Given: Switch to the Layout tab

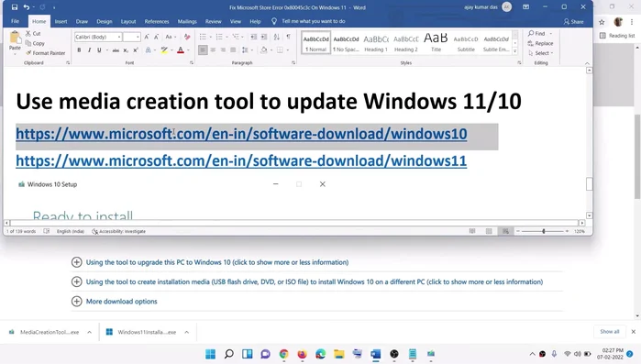Looking at the screenshot, I should [x=128, y=22].
